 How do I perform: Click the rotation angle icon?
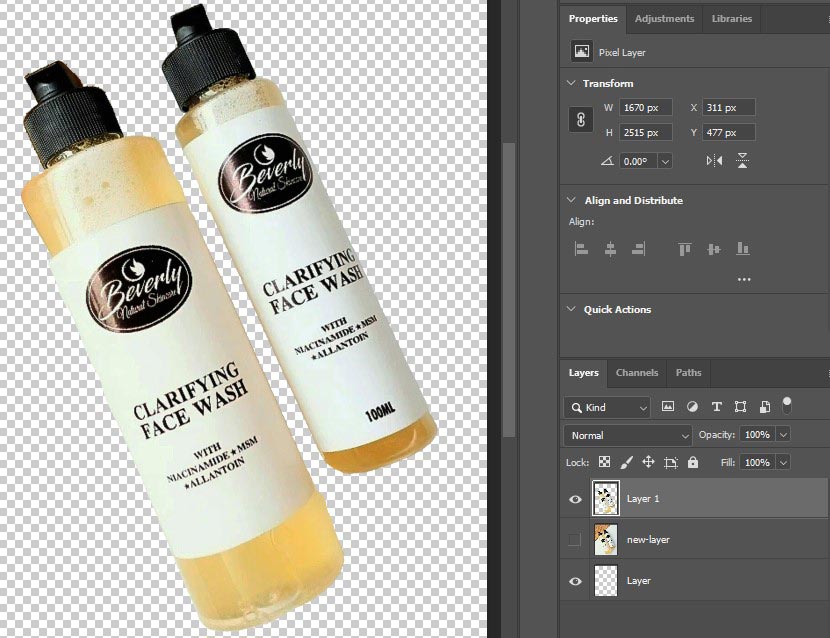[x=607, y=160]
